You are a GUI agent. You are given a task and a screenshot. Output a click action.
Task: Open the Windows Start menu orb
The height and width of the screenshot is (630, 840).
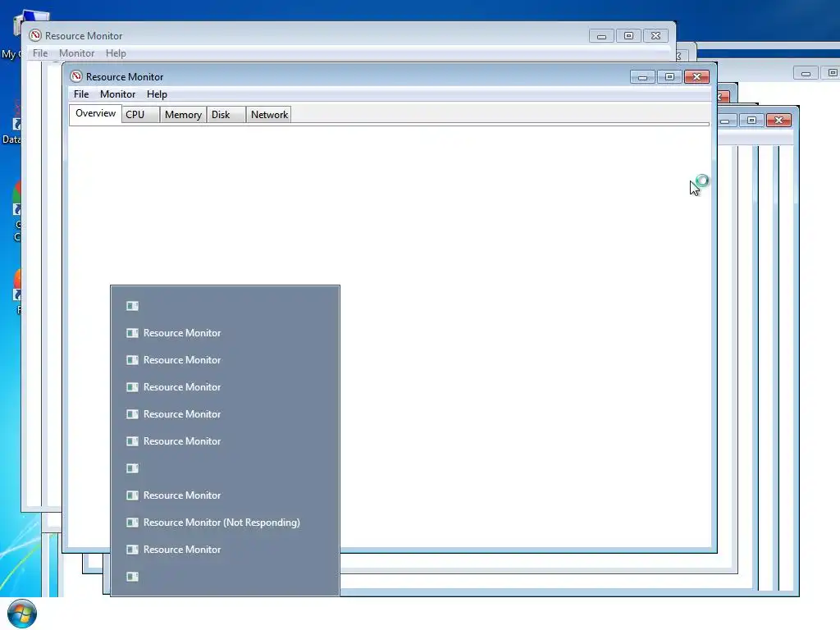(22, 614)
